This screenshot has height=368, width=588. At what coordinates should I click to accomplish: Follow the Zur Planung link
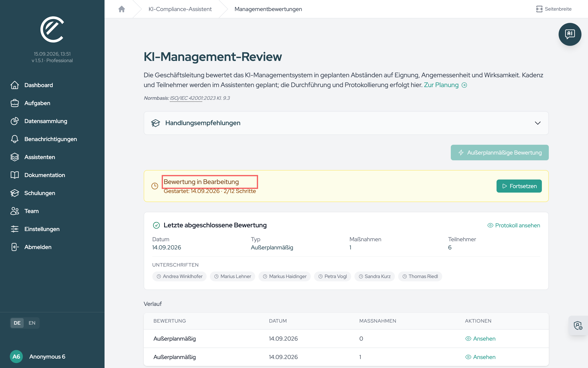tap(445, 85)
